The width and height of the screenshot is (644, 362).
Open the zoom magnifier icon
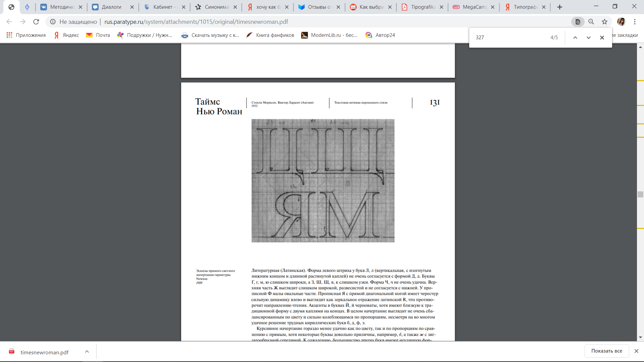pyautogui.click(x=591, y=22)
